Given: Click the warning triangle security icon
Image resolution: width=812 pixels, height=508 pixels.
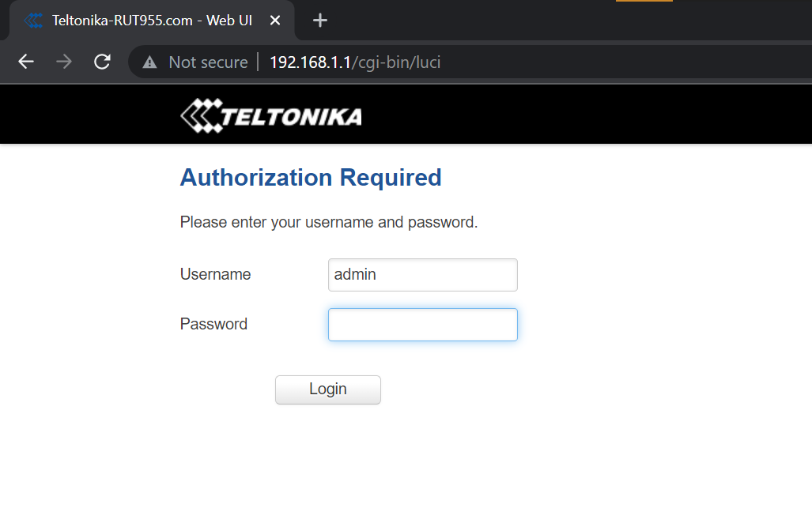Looking at the screenshot, I should (149, 62).
